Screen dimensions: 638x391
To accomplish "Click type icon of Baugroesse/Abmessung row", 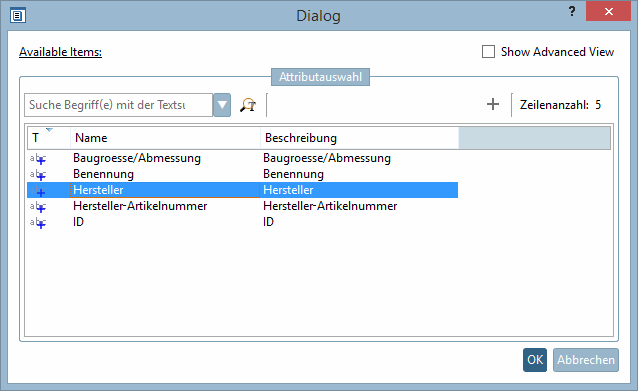I will coord(38,158).
